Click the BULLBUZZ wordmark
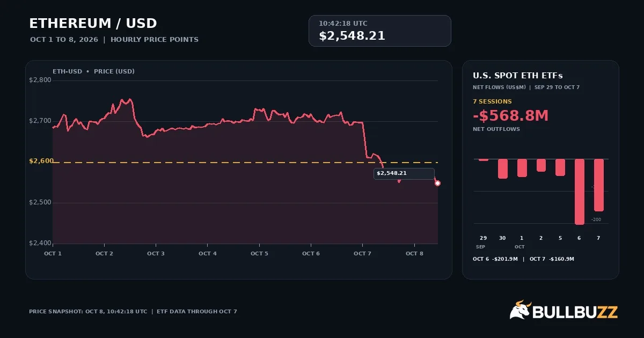The image size is (644, 338). pos(576,312)
